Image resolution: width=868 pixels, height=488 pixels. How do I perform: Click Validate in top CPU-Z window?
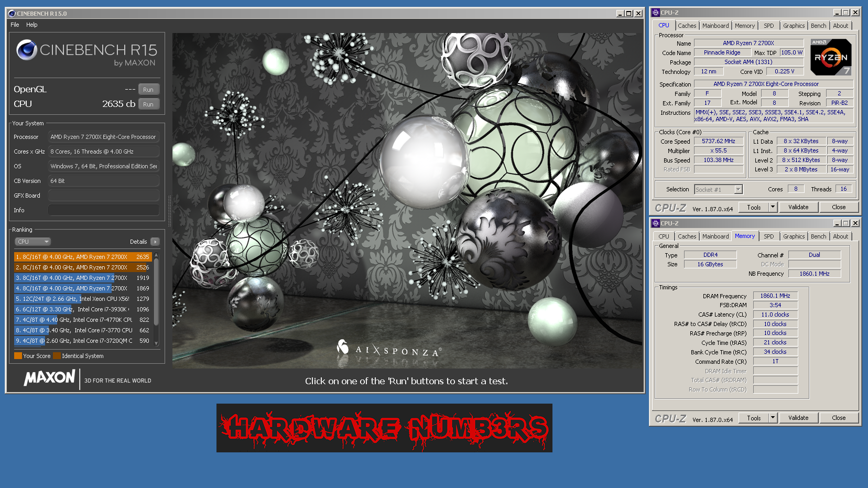coord(798,208)
